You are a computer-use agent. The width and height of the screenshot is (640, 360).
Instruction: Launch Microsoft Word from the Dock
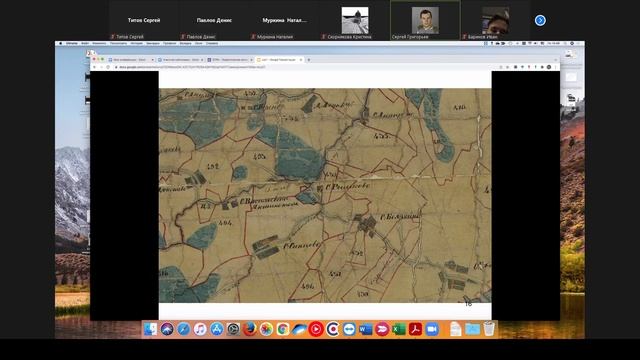[x=366, y=329]
